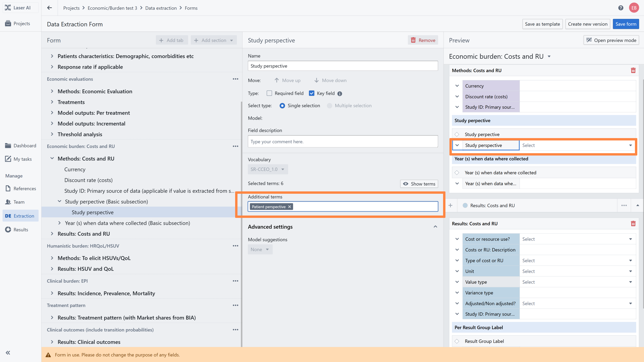The image size is (644, 362).
Task: Expand Patients characteristics section
Action: (52, 56)
